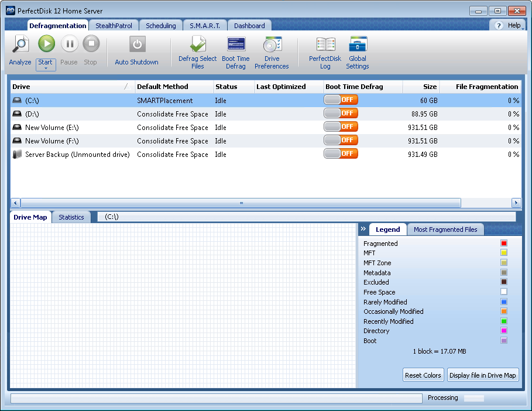
Task: Sort by Default Method column header
Action: (174, 87)
